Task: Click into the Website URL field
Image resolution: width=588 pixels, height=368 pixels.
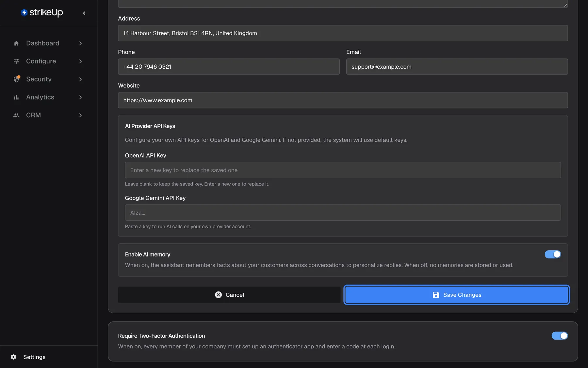Action: click(x=343, y=100)
